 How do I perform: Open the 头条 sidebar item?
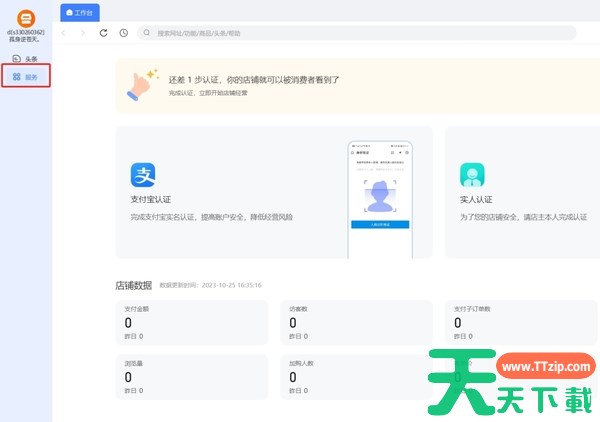click(26, 59)
